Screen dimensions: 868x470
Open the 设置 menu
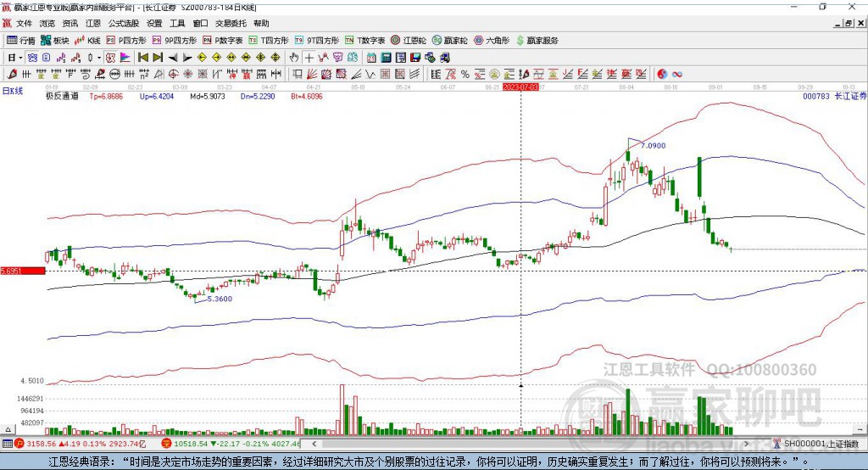coord(154,23)
